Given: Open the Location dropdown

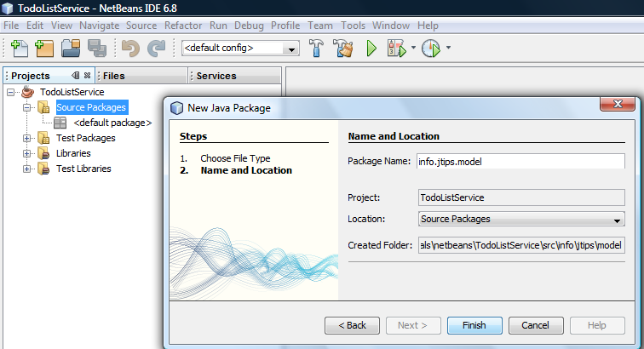Looking at the screenshot, I should (x=521, y=219).
